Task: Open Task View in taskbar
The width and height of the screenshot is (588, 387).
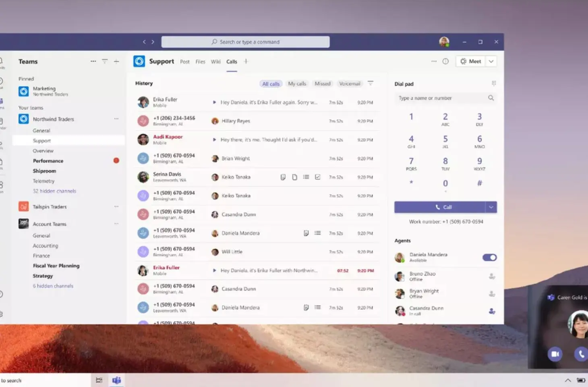Action: click(99, 380)
